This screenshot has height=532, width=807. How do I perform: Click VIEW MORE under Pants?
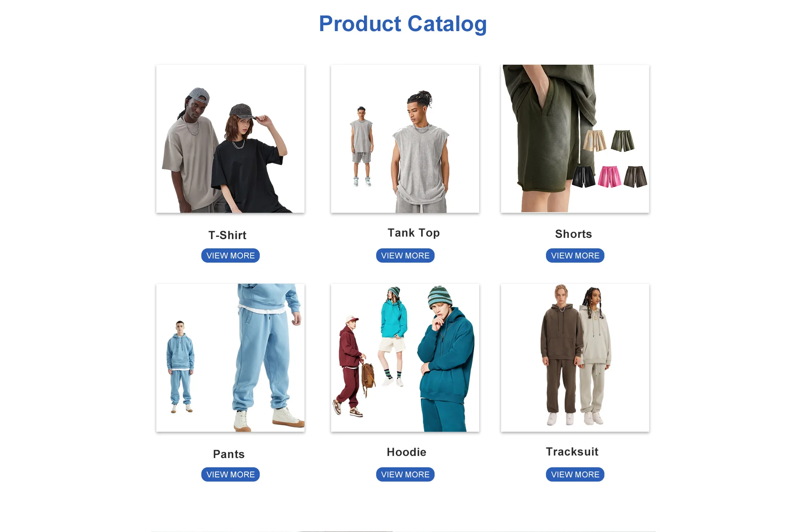(x=230, y=474)
